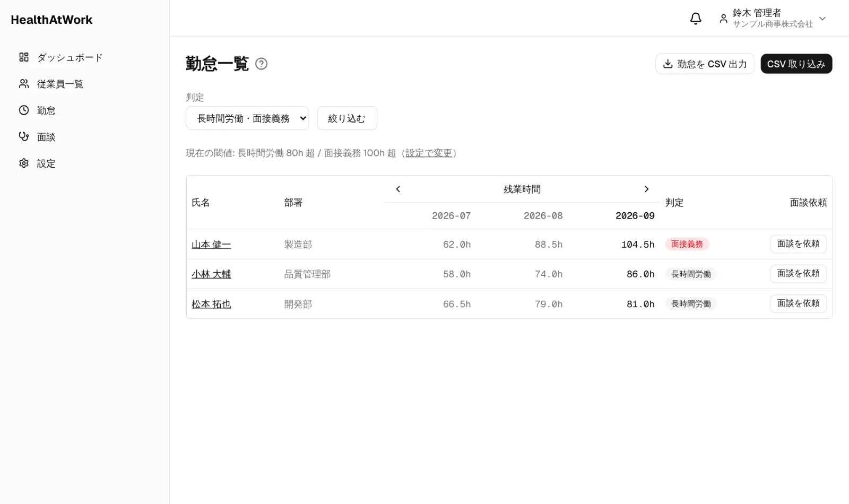Screen dimensions: 849x504
Task: Click the 品質管理部 department cell
Action: [x=307, y=274]
